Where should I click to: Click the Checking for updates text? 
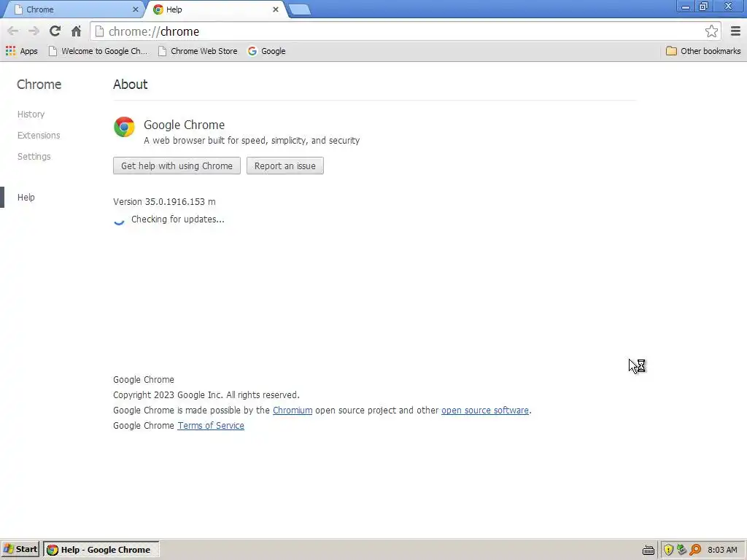tap(178, 219)
